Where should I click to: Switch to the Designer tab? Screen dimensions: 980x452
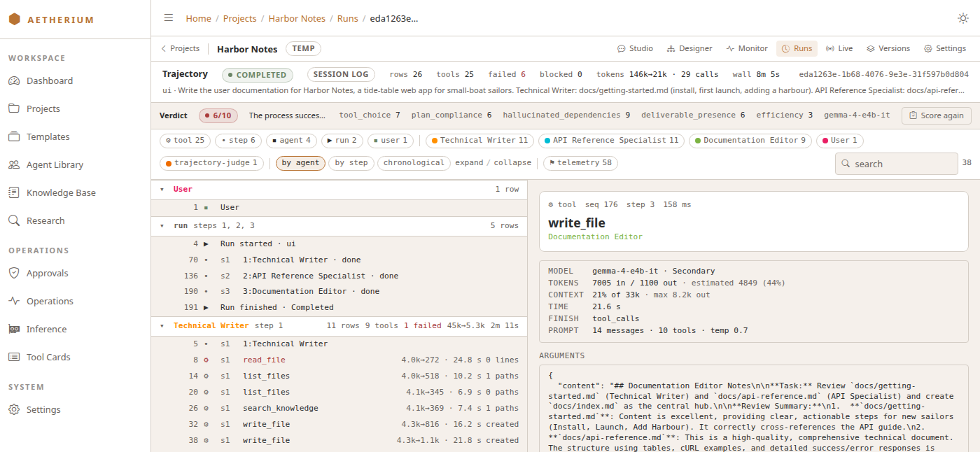click(x=689, y=49)
